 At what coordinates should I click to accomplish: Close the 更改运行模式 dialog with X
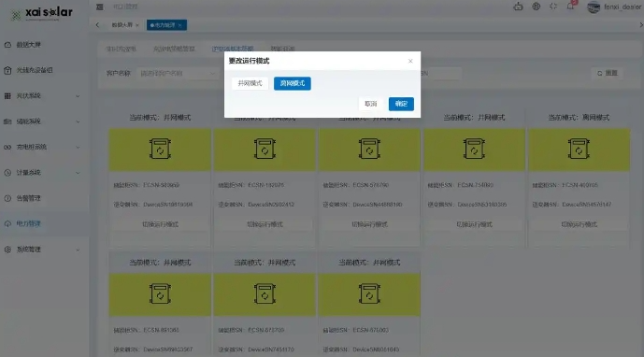[410, 61]
